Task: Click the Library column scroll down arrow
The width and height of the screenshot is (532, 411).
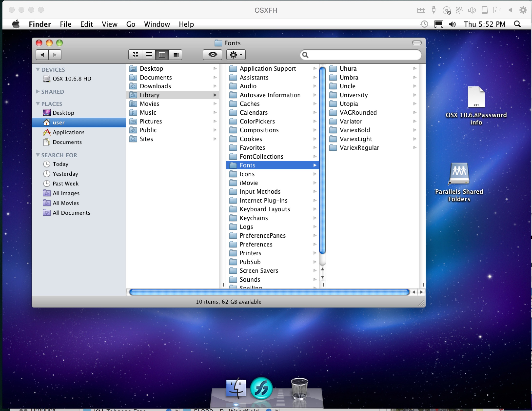Action: [x=323, y=277]
